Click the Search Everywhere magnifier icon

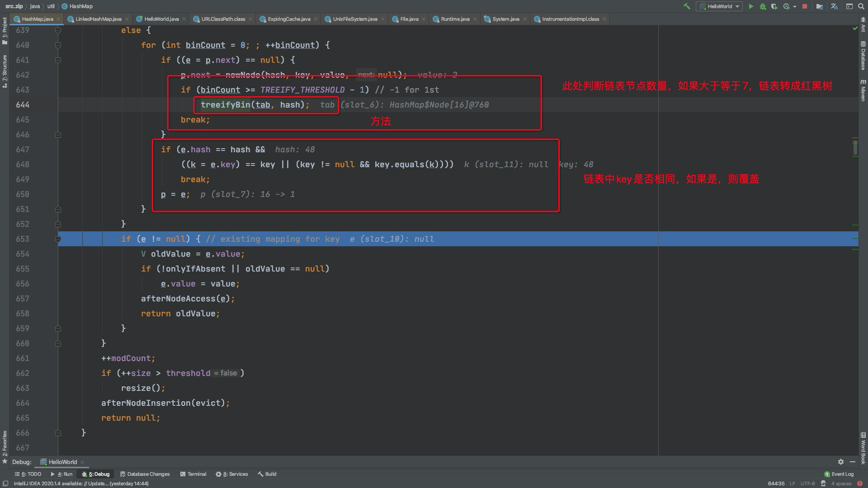pos(862,6)
